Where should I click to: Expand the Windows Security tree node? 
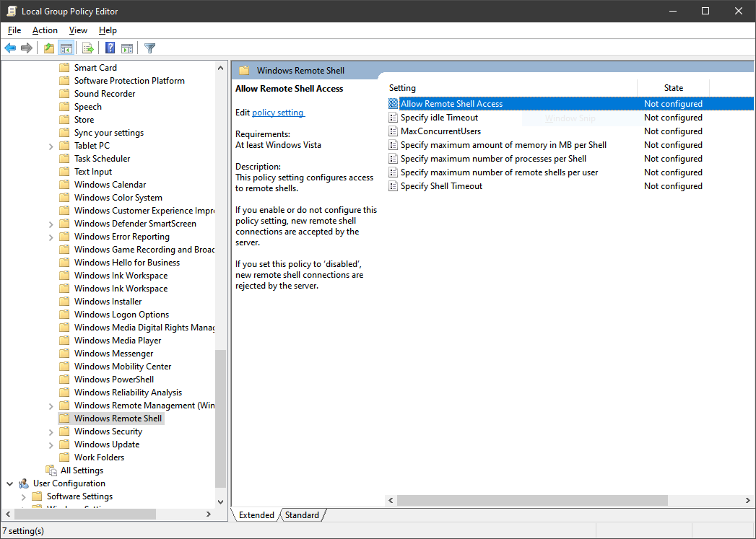51,431
